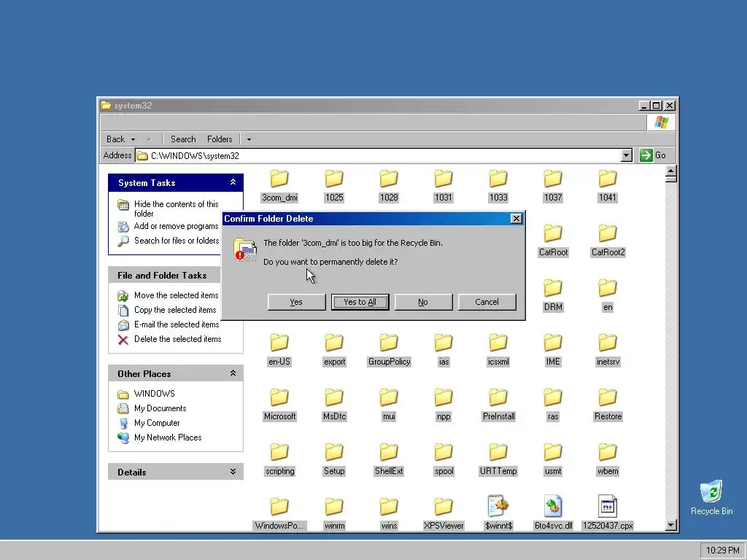Click the Go button
The image size is (747, 560).
coord(653,155)
